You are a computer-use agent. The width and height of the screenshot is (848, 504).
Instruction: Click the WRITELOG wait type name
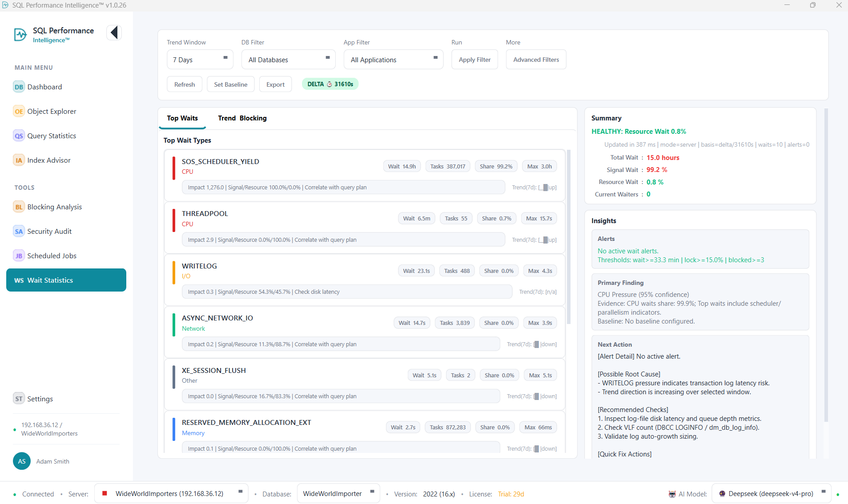tap(199, 266)
